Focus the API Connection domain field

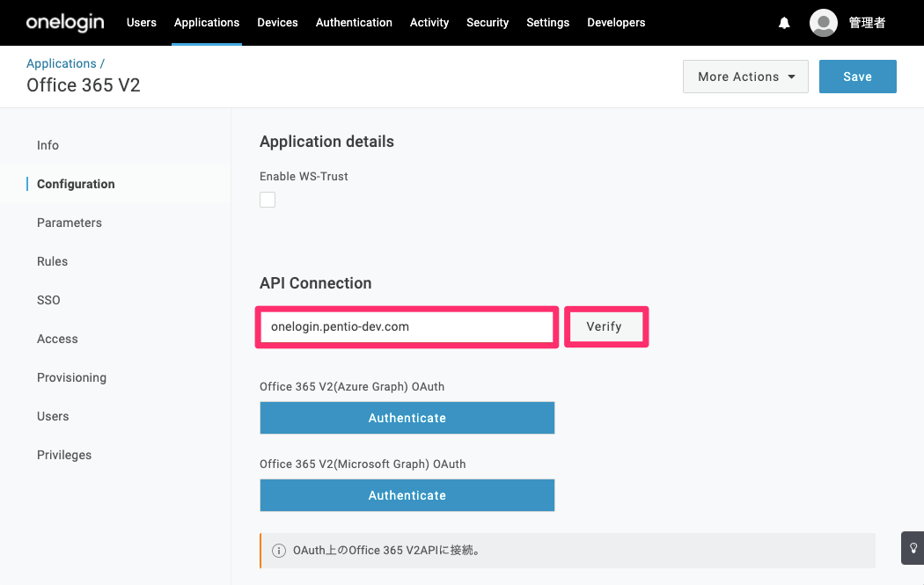[407, 326]
